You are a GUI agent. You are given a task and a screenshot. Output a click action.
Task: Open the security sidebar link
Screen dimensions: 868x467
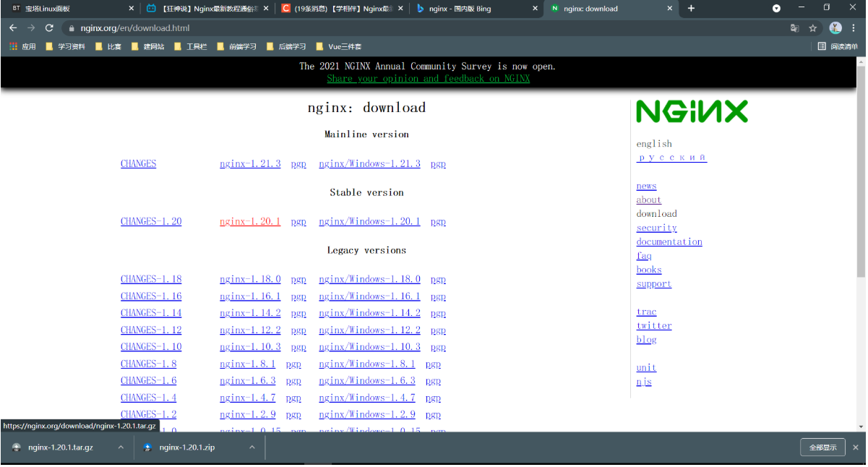coord(656,228)
